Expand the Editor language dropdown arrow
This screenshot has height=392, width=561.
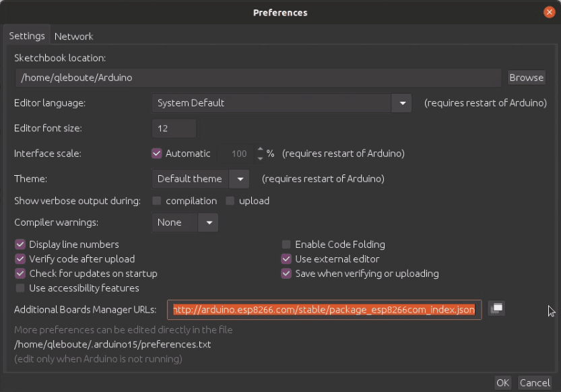[x=402, y=103]
